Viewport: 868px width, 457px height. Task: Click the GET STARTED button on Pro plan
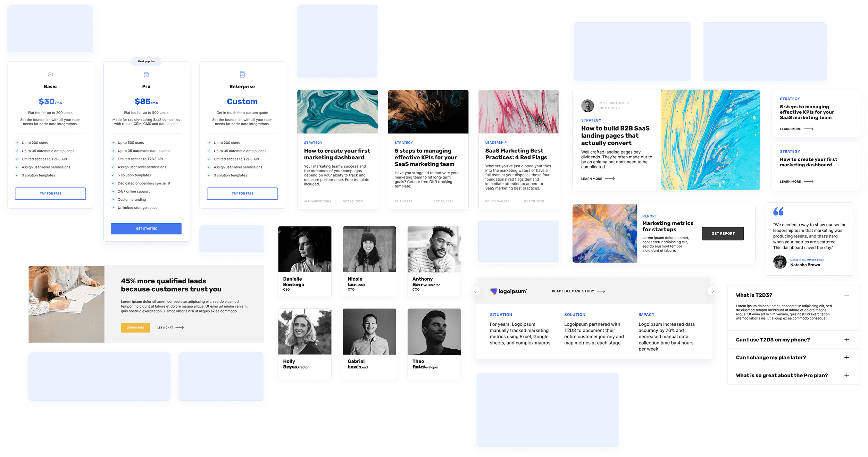[x=147, y=228]
